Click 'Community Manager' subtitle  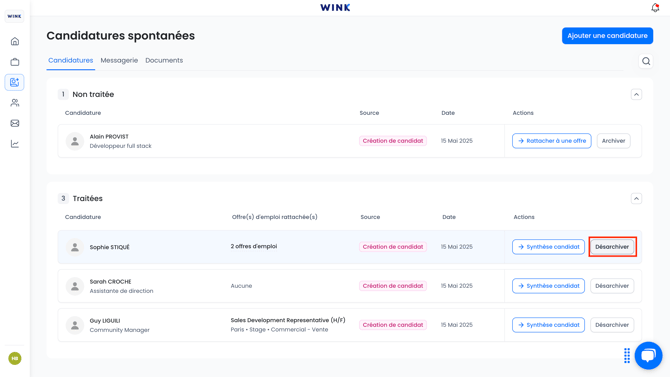(x=120, y=330)
